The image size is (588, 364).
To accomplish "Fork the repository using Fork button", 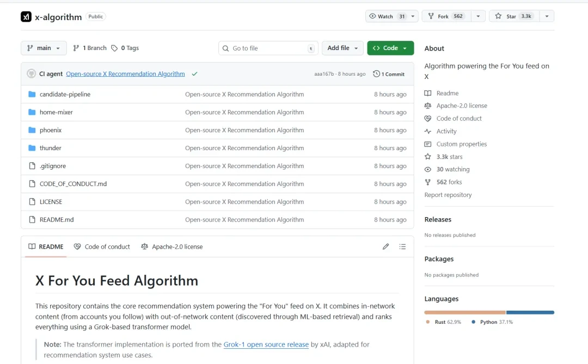I will (446, 16).
